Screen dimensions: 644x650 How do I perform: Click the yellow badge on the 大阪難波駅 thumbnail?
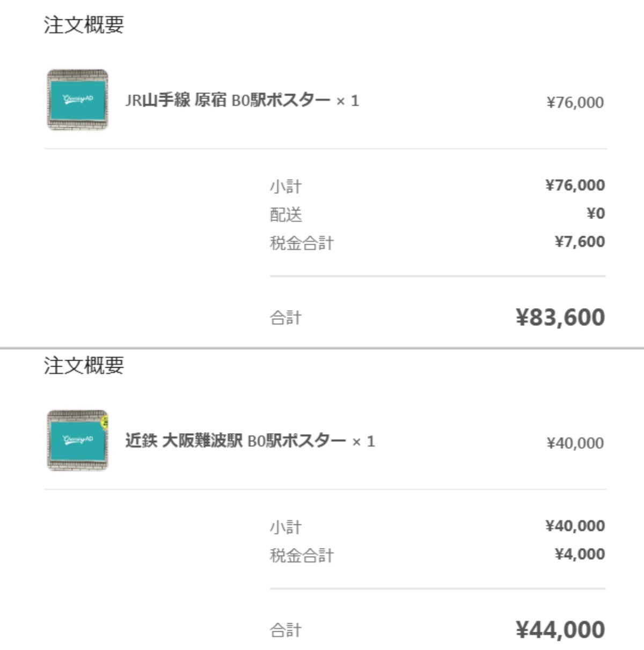click(x=105, y=420)
